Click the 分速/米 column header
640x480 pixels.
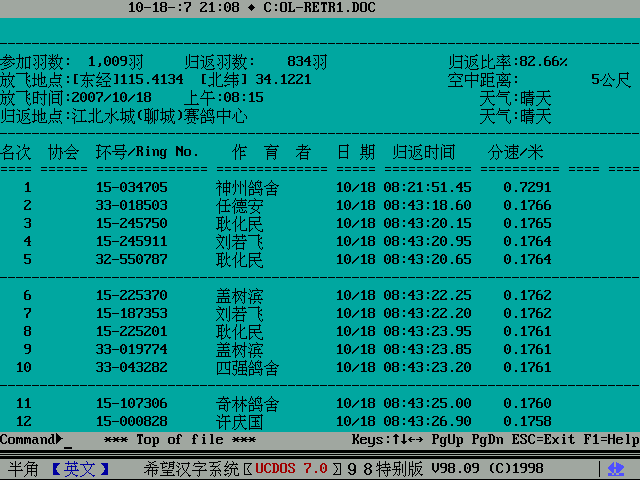(x=515, y=152)
